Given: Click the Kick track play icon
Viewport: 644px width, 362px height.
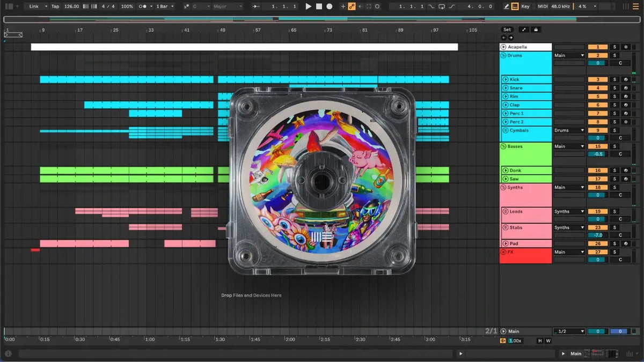Looking at the screenshot, I should (x=506, y=79).
